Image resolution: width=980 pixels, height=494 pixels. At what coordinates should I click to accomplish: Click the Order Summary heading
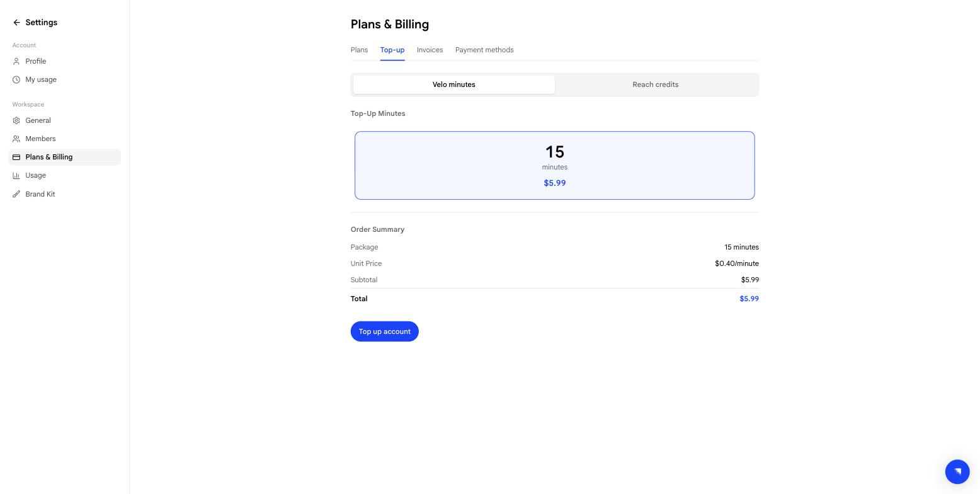[377, 229]
